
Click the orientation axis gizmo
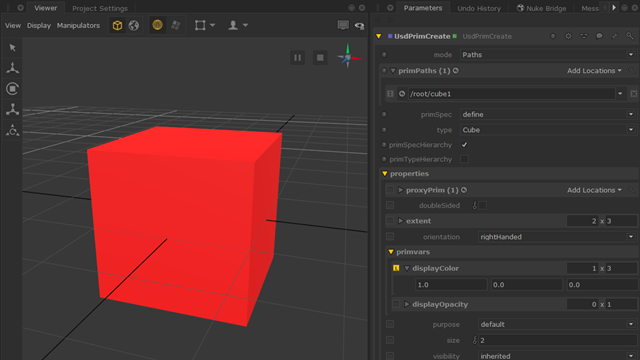tap(348, 56)
